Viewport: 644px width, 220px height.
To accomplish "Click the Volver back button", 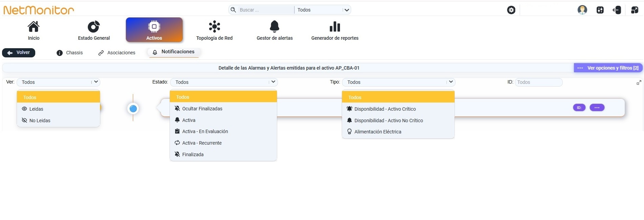I will [19, 53].
